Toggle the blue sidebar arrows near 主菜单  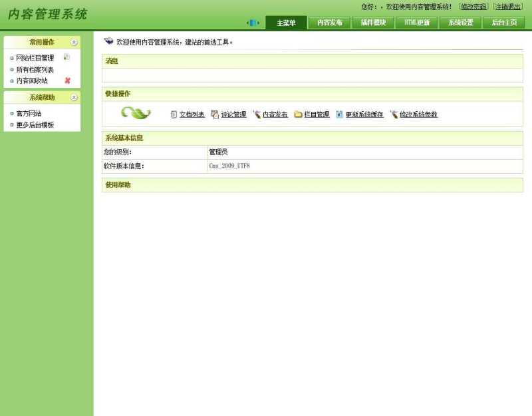click(x=253, y=22)
